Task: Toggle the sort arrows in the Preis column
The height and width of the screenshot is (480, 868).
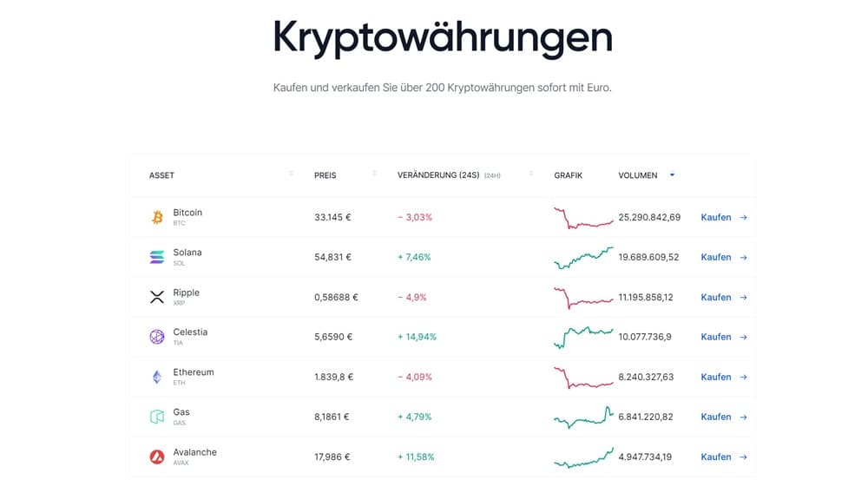Action: 374,174
